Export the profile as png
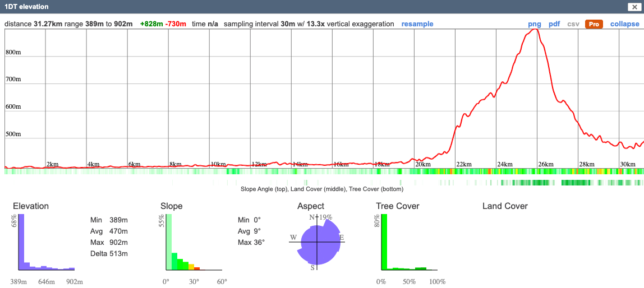644x288 pixels. pyautogui.click(x=535, y=24)
